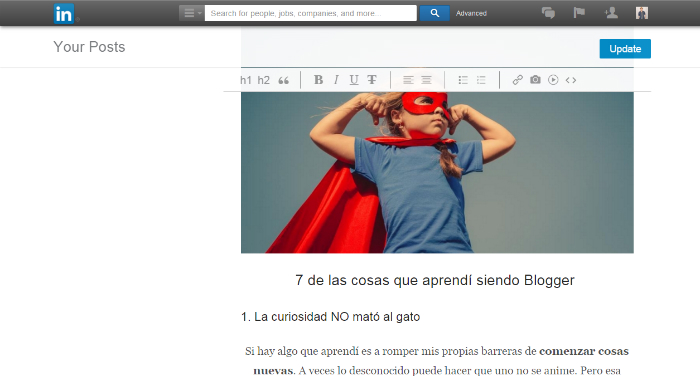Center align the text
700x376 pixels.
coord(426,80)
